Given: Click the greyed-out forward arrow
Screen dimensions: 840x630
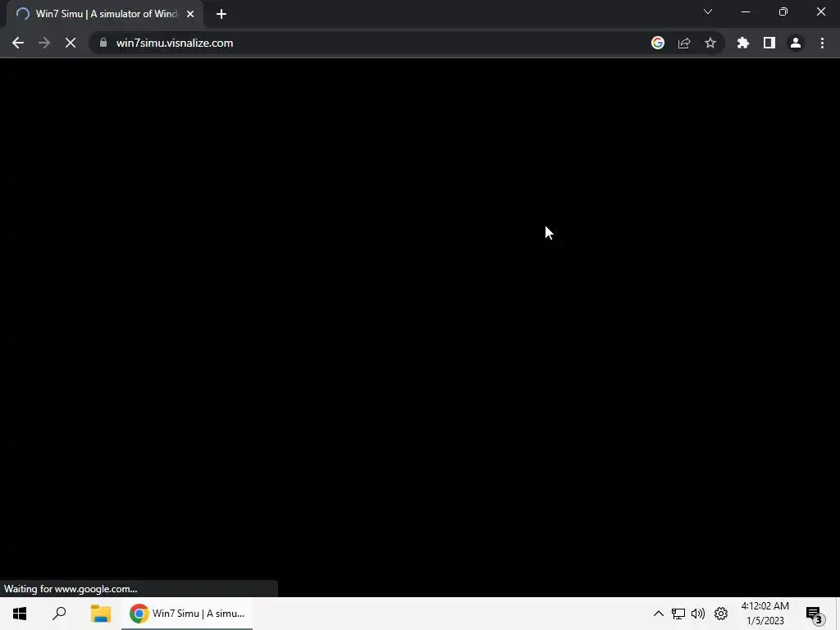Looking at the screenshot, I should (x=44, y=43).
